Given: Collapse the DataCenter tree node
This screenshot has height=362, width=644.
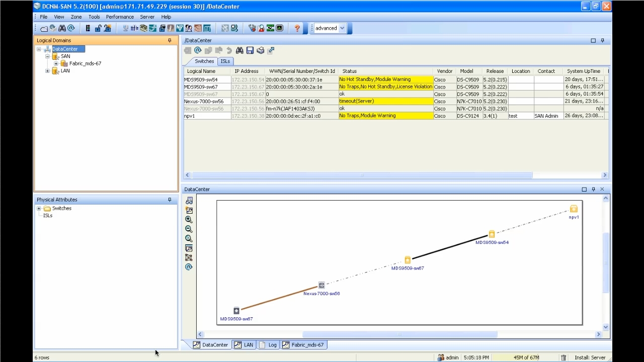Looking at the screenshot, I should [39, 49].
